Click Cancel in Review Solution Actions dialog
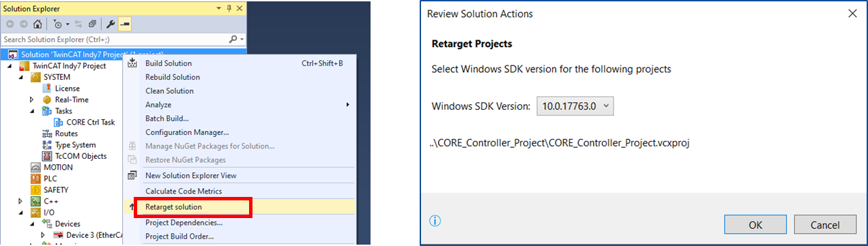This screenshot has height=246, width=868. (x=824, y=225)
